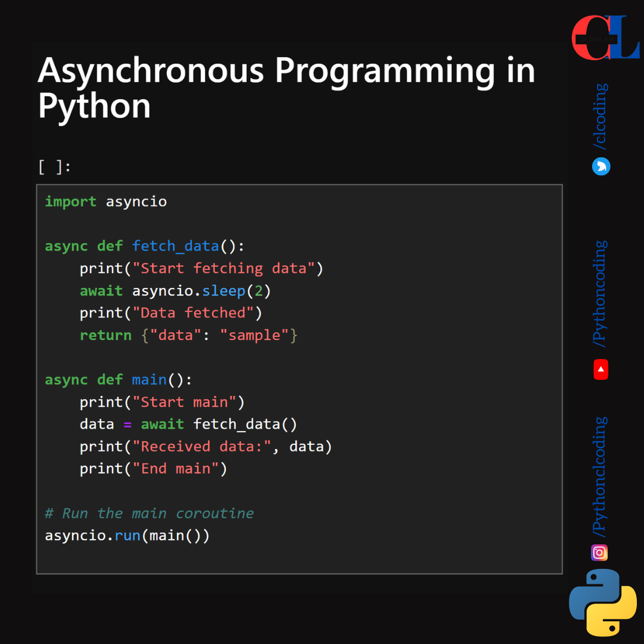
Task: Click the print "Data fetched" line
Action: tap(171, 313)
